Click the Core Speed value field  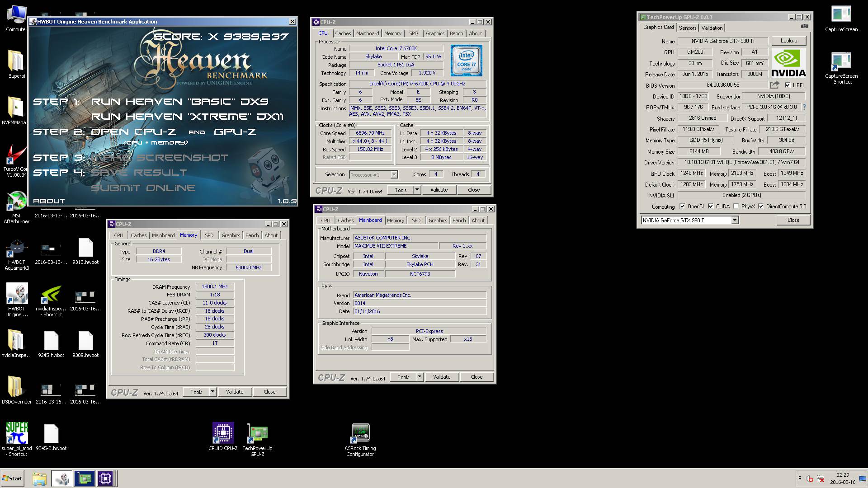(x=370, y=133)
